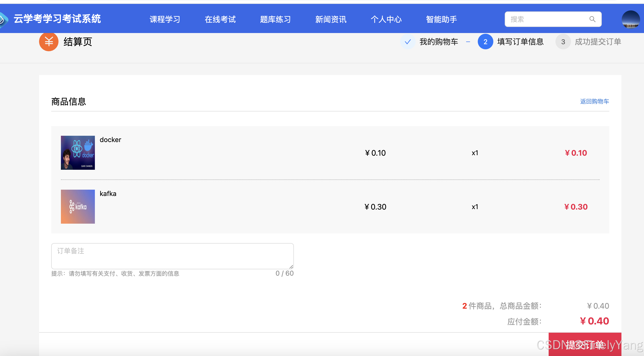Screen dimensions: 644x356
Task: Select 题库练习 in top navigation
Action: click(x=275, y=19)
